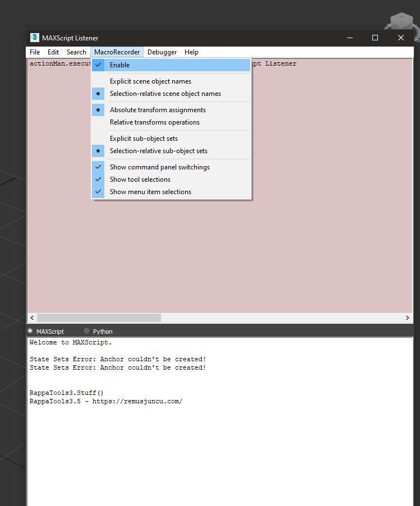Open the File menu

[x=35, y=52]
